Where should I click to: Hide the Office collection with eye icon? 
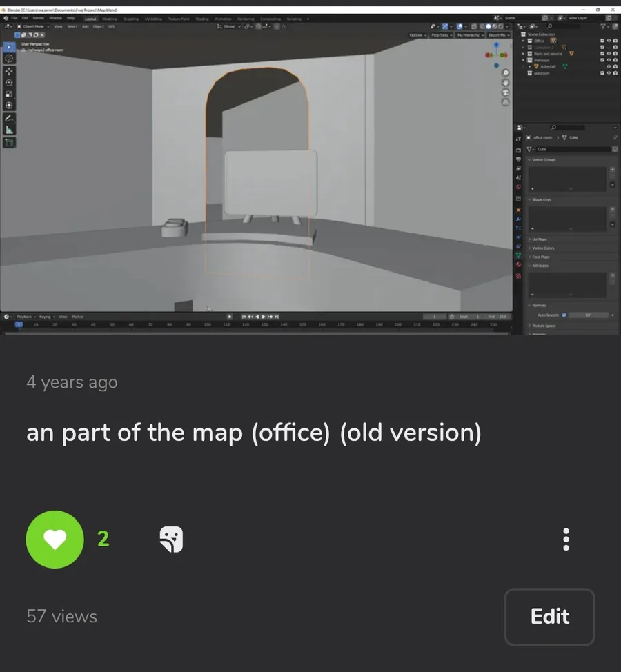coord(609,41)
